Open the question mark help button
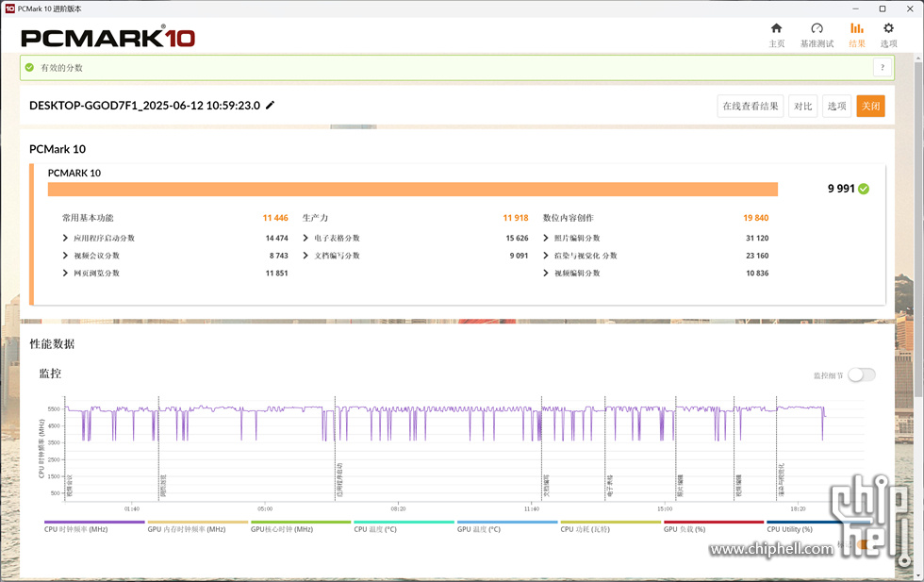 (x=883, y=67)
